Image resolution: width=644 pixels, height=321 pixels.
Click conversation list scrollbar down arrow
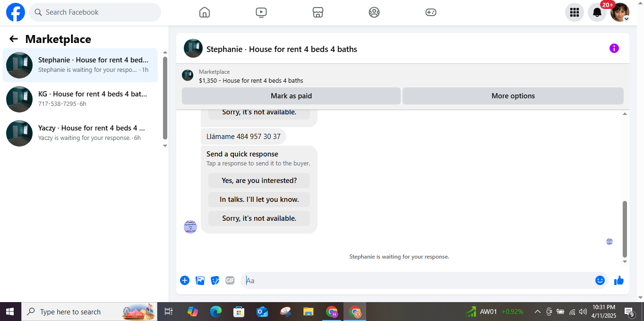(x=165, y=146)
